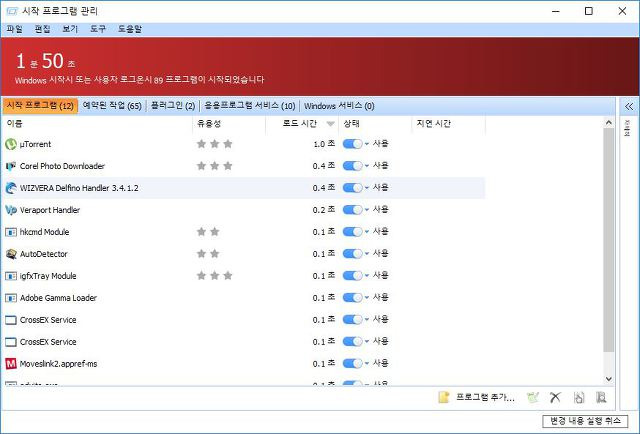Click the vertical scrollbar thumb
Screen dimensions: 640x434
pyautogui.click(x=609, y=240)
